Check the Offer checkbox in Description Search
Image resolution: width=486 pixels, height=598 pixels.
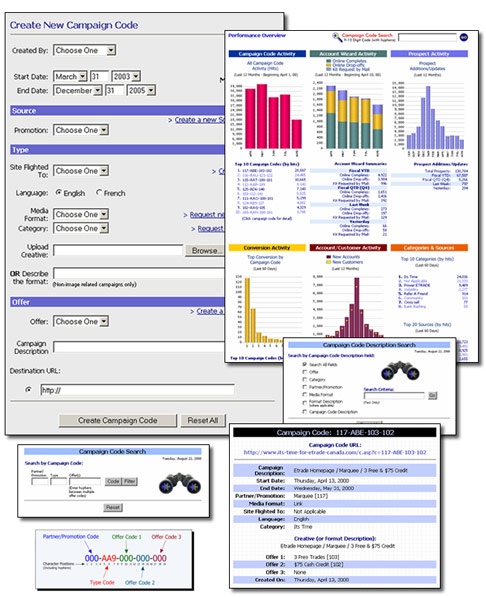coord(304,372)
